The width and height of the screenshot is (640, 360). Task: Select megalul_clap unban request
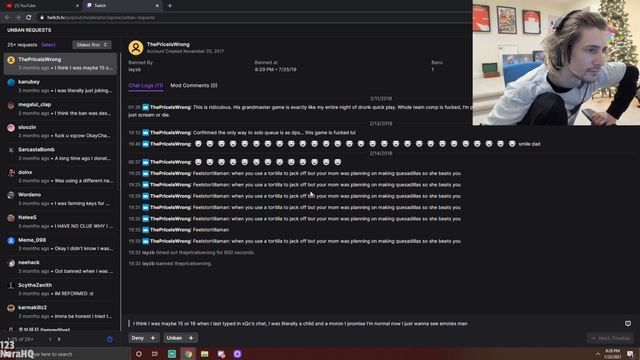pos(60,109)
